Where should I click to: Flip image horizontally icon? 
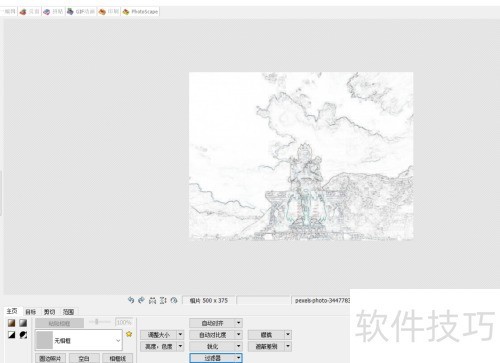152,300
